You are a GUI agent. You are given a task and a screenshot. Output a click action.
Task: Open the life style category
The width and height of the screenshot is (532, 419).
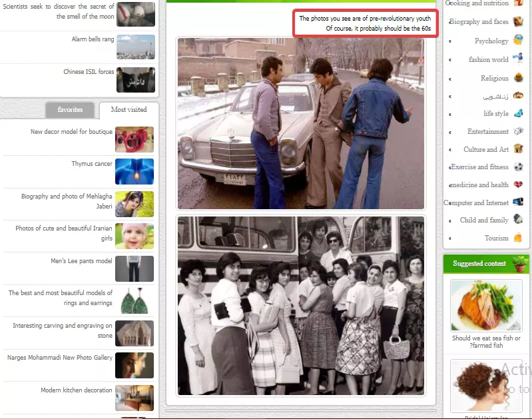496,113
